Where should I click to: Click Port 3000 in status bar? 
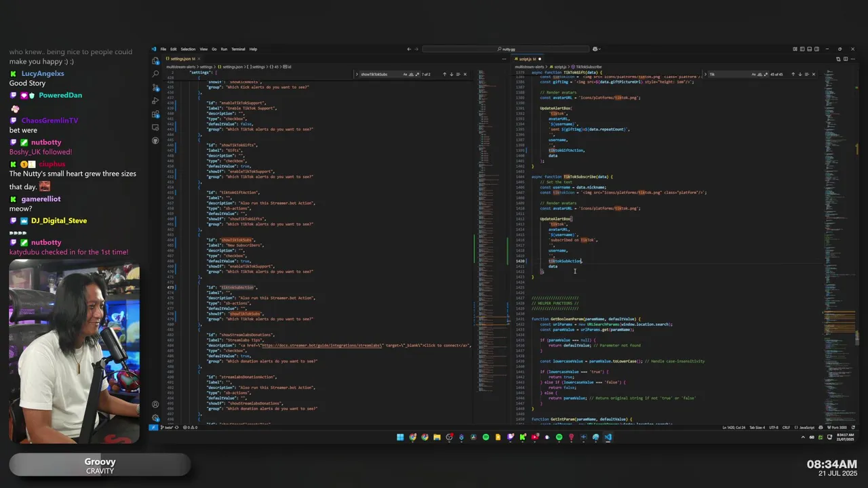point(837,428)
